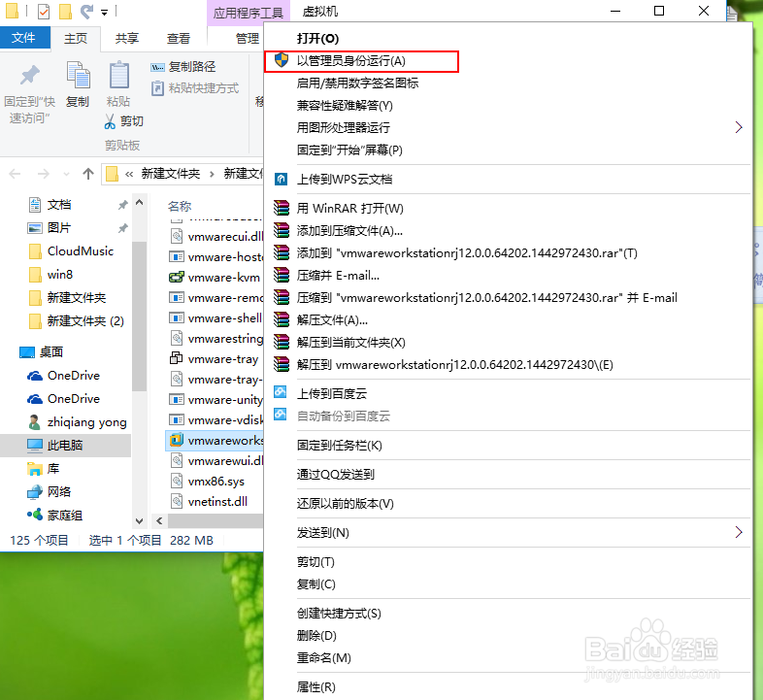Screen dimensions: 763x700
Task: Click the Cut (剪切) scissors icon
Action: pos(110,121)
